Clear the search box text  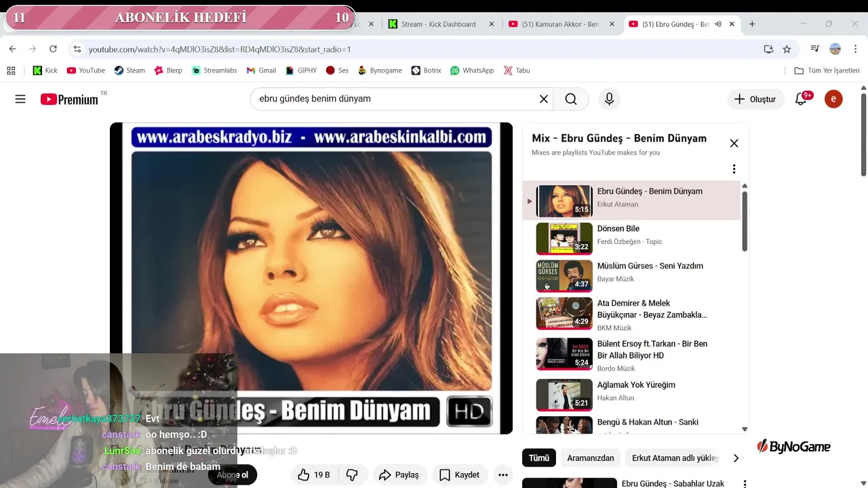click(x=543, y=99)
